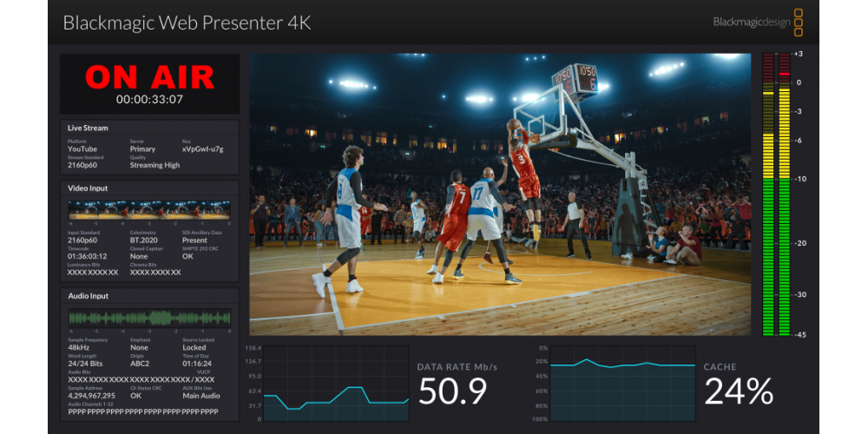This screenshot has height=434, width=868.
Task: Click the Time of Day 01:16:24
Action: [x=197, y=364]
